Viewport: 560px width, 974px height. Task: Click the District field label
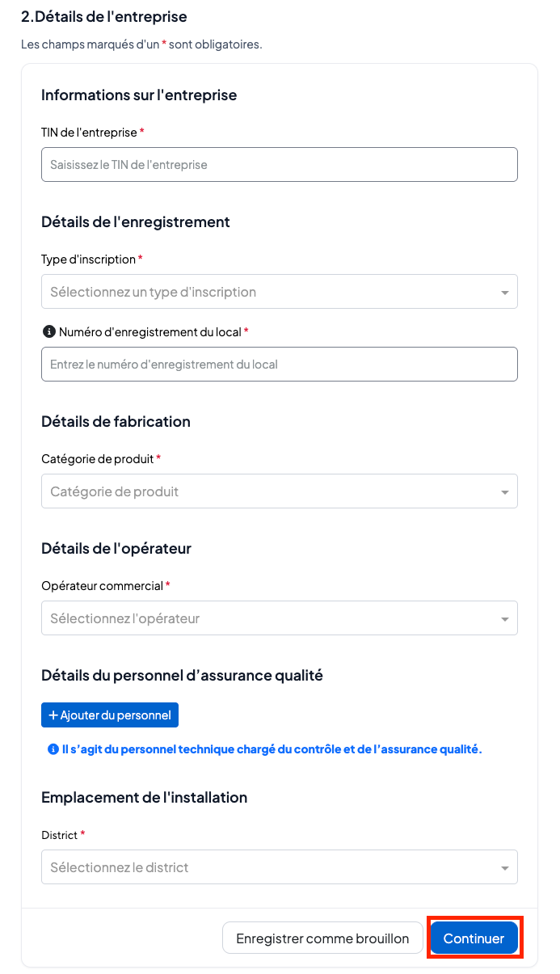60,835
